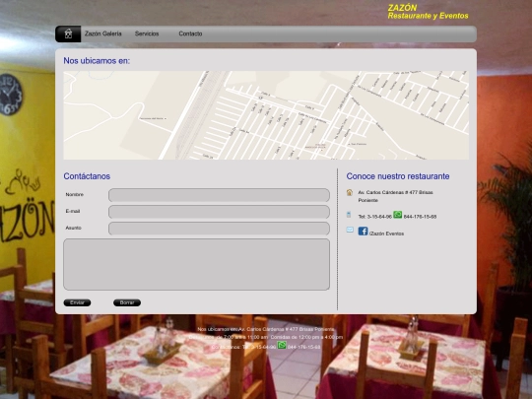The height and width of the screenshot is (399, 532).
Task: Open the street map to view location
Action: tap(266, 115)
